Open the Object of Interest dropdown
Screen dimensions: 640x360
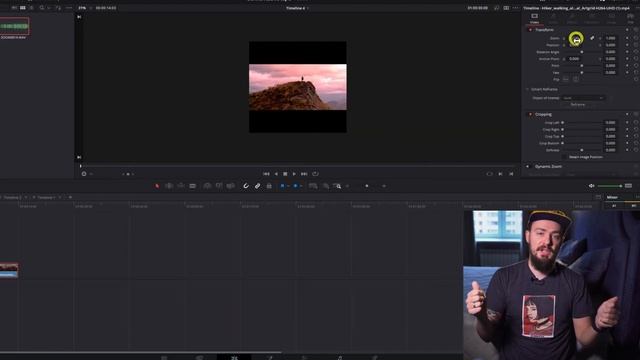583,98
